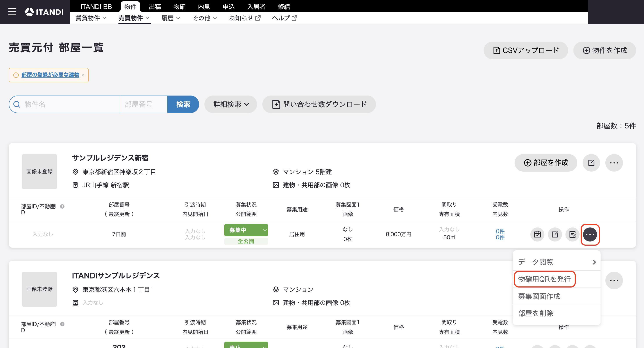
Task: Expand the 履歴 dropdown
Action: coord(171,18)
